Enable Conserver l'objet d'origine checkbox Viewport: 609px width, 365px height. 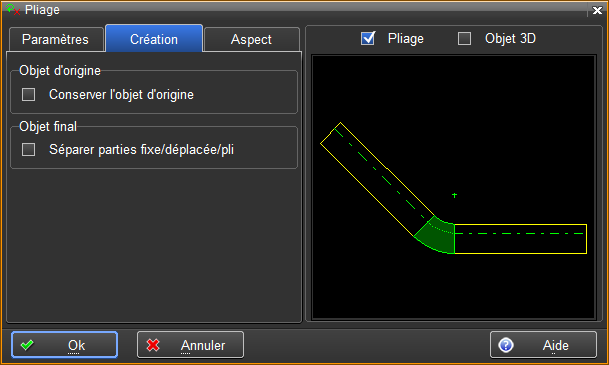[x=28, y=94]
